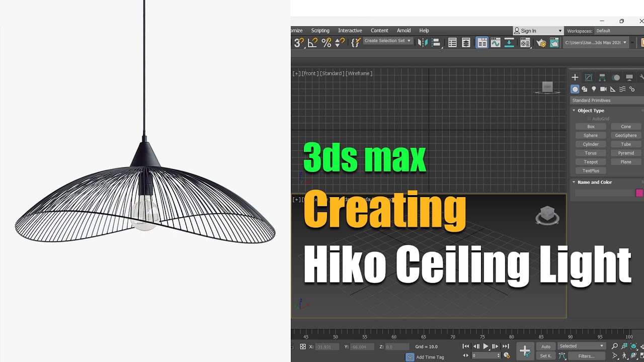
Task: Open the Interactive menu
Action: coord(350,31)
